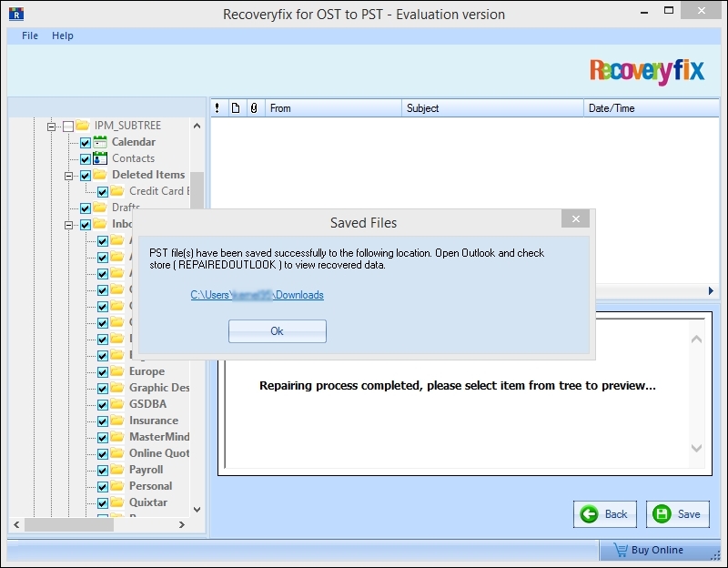Select the MasterMind folder label
The image size is (728, 568).
tap(159, 437)
